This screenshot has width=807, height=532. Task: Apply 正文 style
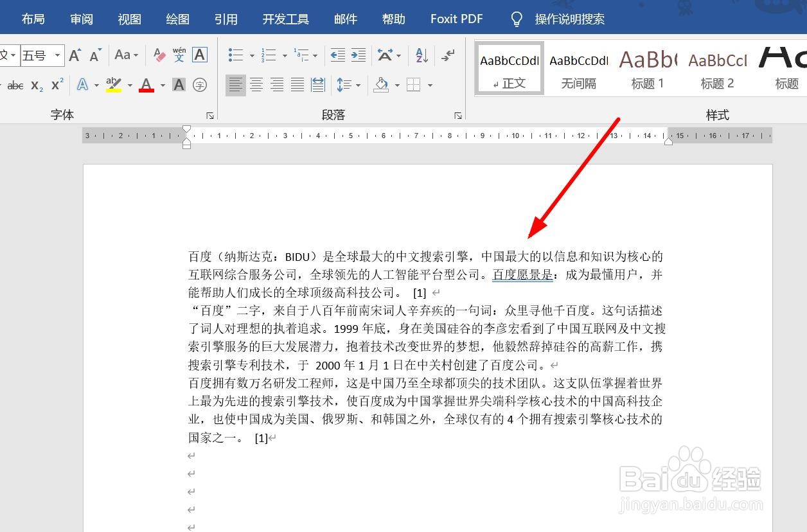click(x=510, y=68)
